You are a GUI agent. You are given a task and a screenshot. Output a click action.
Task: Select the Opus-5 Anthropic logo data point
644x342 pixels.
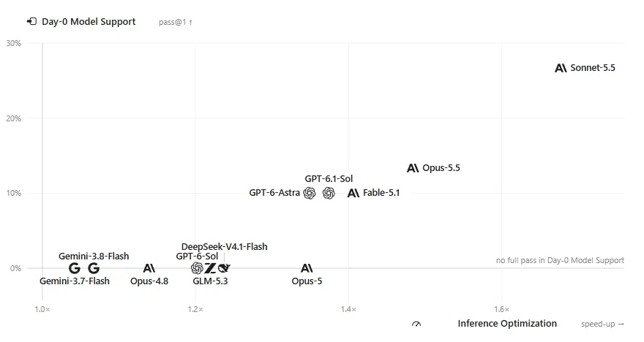point(307,268)
